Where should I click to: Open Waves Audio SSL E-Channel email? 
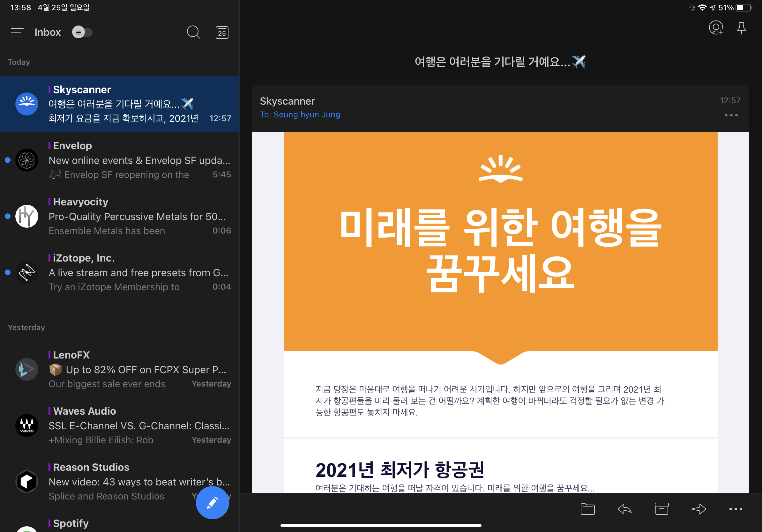(x=120, y=425)
